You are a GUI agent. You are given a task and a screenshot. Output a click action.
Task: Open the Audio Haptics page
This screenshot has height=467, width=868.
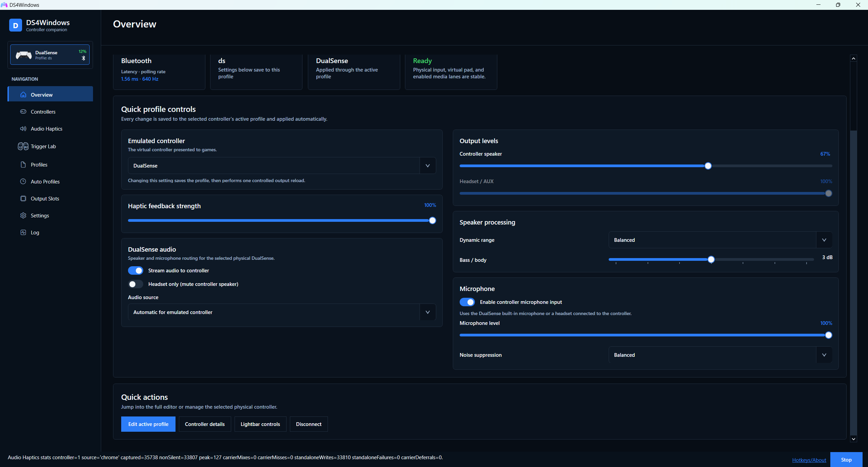click(x=50, y=129)
